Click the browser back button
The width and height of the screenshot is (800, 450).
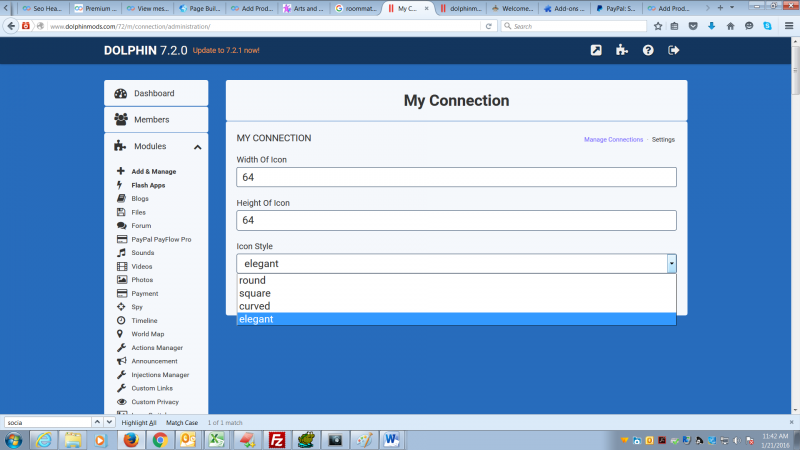tap(11, 26)
